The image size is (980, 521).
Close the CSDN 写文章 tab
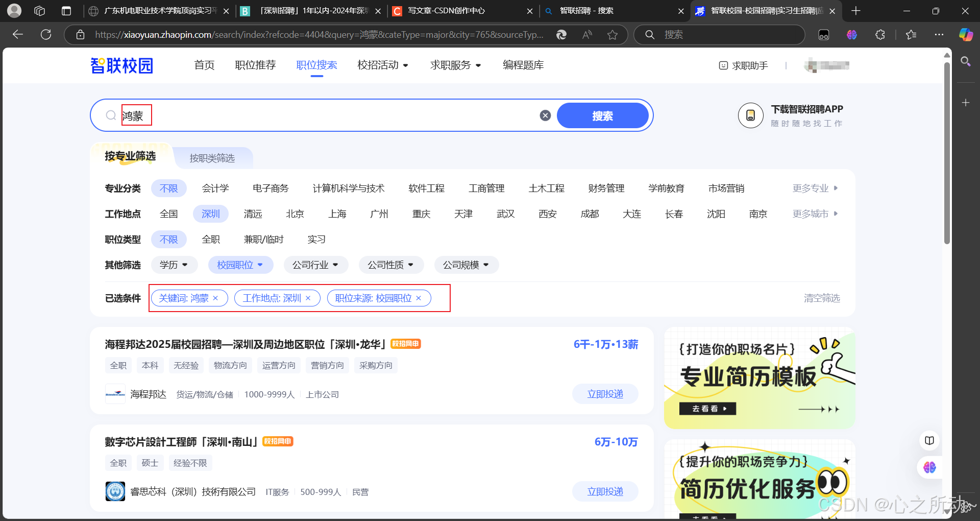pos(530,11)
